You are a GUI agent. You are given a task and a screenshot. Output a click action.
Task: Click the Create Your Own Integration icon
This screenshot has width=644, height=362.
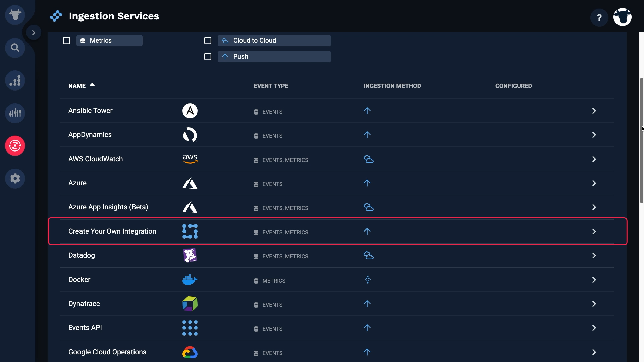190,231
